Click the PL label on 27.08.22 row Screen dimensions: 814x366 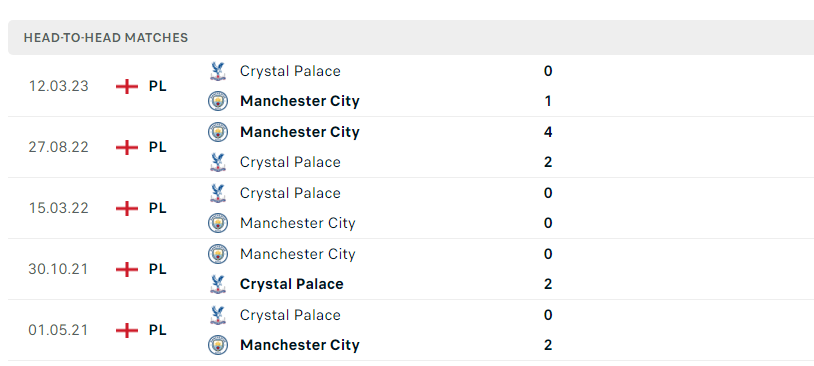pos(157,147)
